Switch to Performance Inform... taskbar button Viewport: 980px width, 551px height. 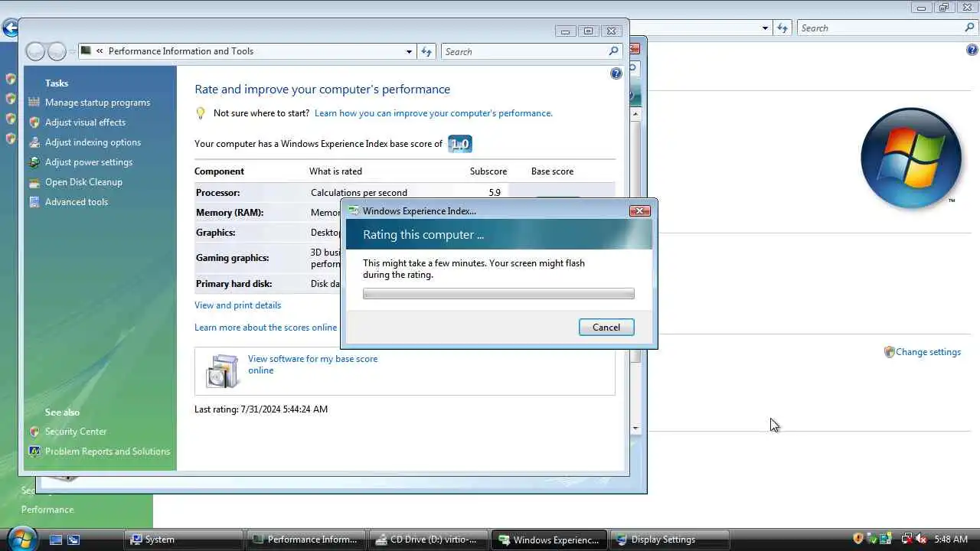click(x=305, y=540)
